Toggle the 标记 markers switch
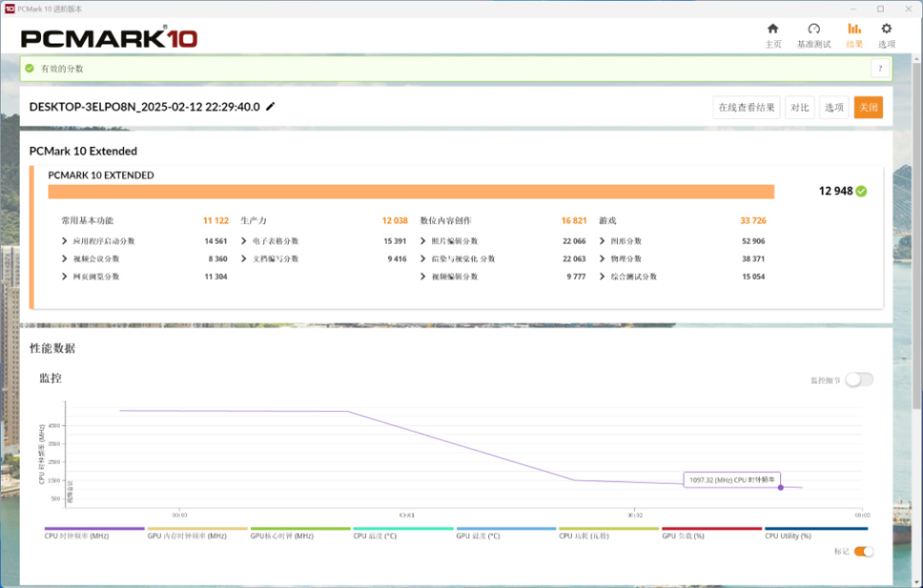The image size is (923, 588). coord(863,551)
